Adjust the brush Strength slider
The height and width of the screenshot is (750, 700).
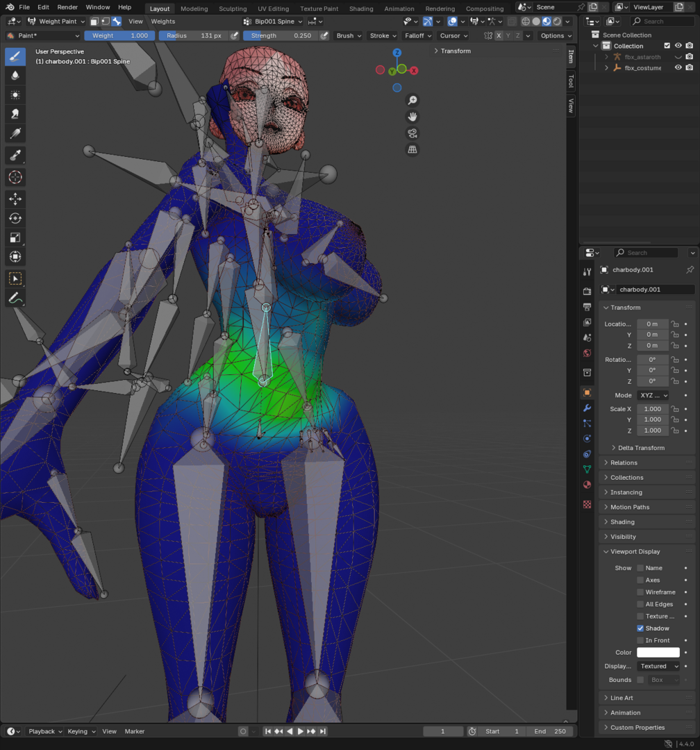(x=281, y=36)
